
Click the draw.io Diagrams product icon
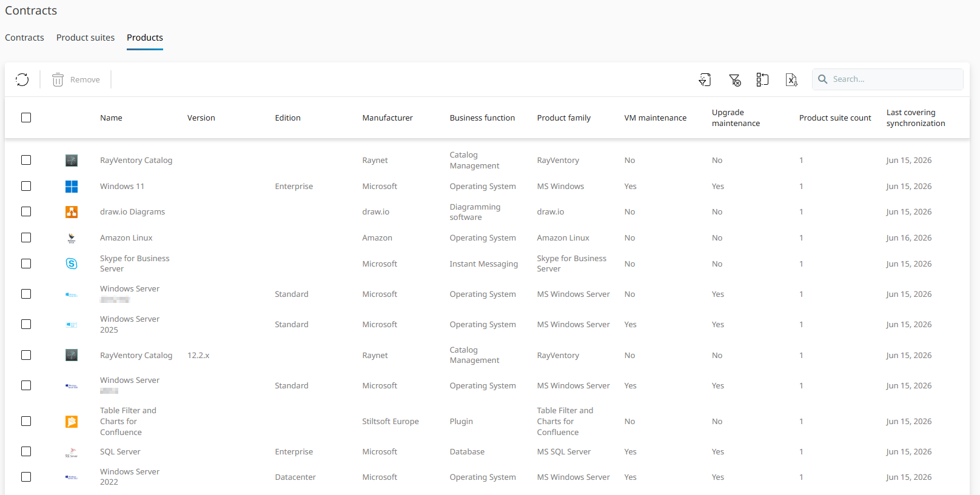pos(72,212)
